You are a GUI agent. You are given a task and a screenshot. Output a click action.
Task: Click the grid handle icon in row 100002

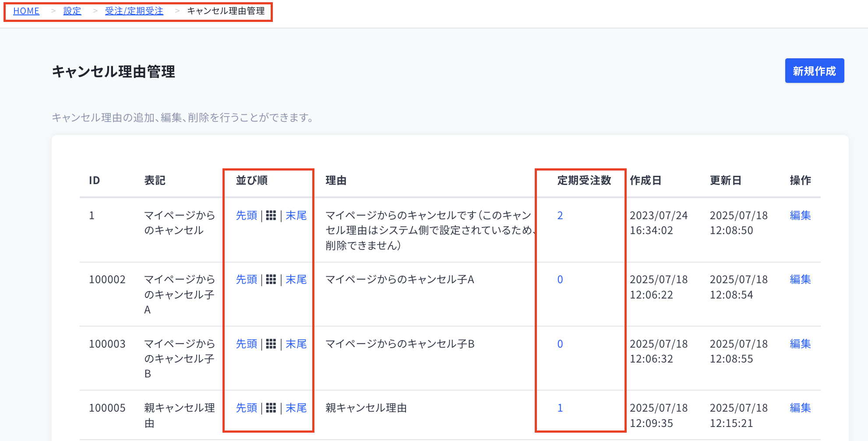271,280
